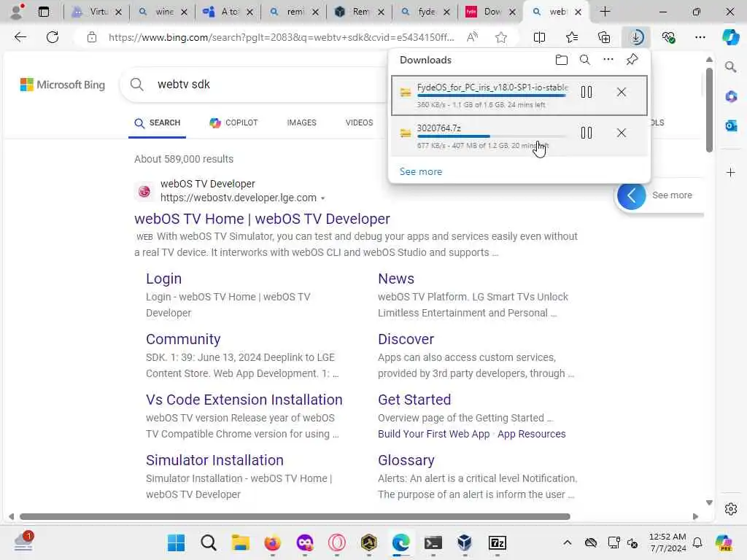Open Collections button
747x560 pixels.
coord(604,37)
